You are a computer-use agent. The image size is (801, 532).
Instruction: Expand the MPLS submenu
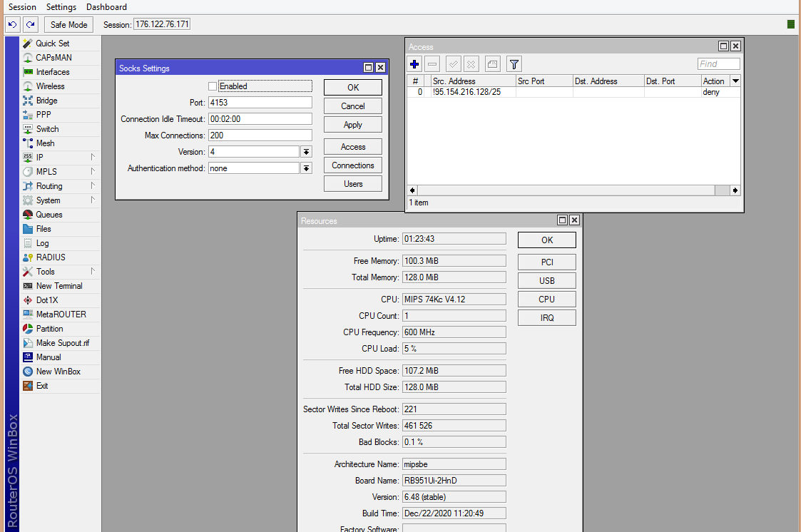click(x=93, y=172)
